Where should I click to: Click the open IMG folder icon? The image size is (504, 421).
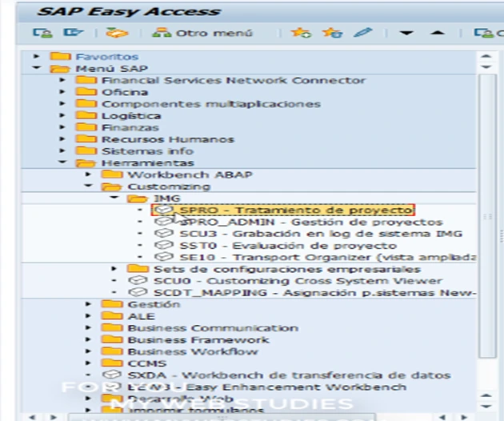[138, 198]
